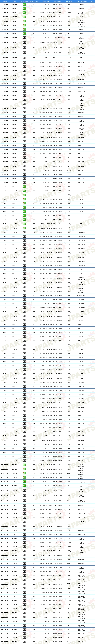The width and height of the screenshot is (95, 644).
Task: Click ON icon in Fiat DJY, D9B (XUD9A) row
Action: (x=24, y=278)
